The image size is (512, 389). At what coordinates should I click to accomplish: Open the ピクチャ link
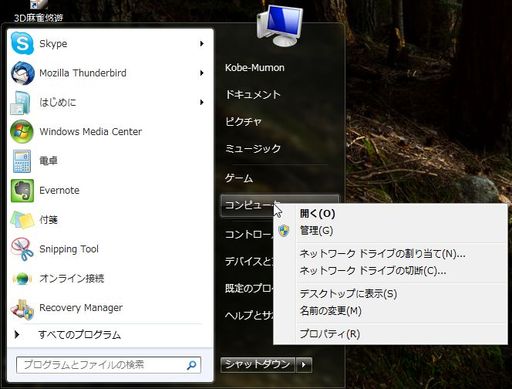[243, 122]
